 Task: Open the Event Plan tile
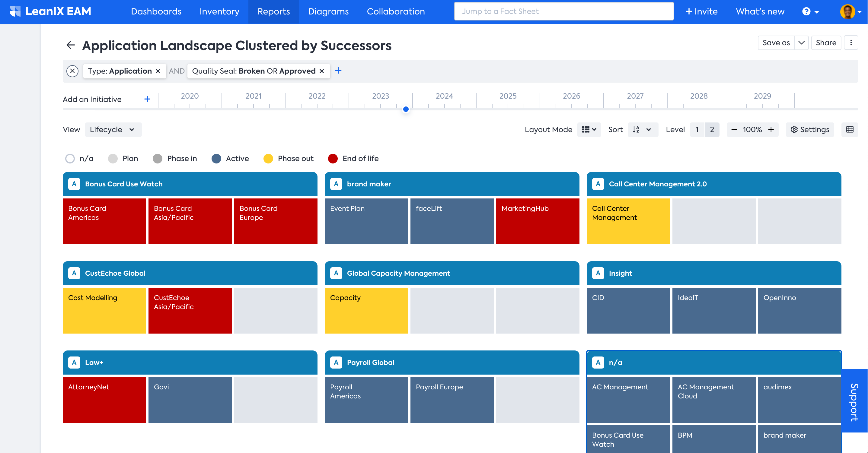(x=366, y=221)
